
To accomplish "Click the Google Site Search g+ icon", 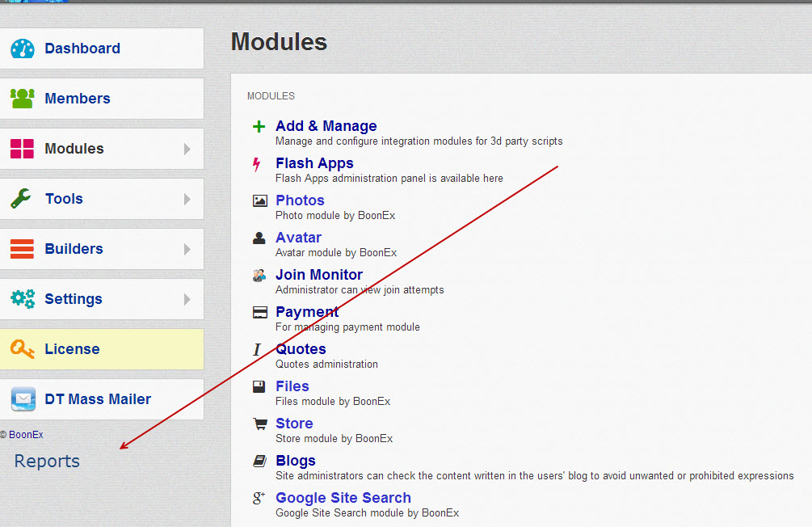I will pyautogui.click(x=259, y=499).
